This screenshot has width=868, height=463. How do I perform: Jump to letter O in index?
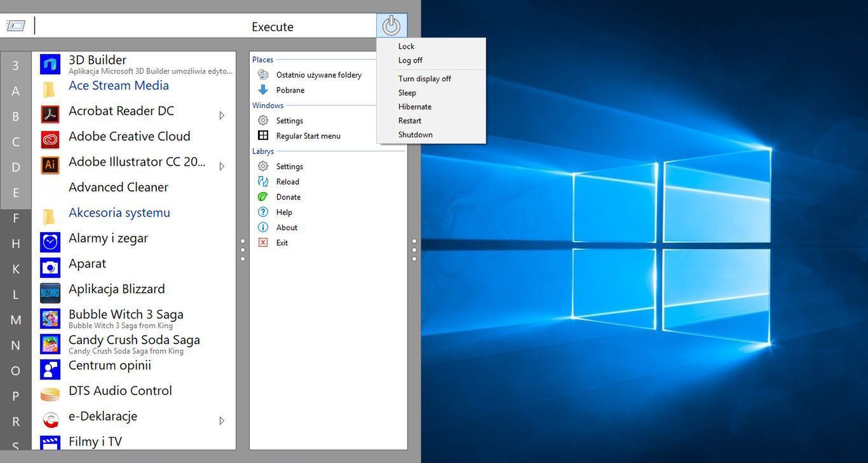click(x=16, y=371)
